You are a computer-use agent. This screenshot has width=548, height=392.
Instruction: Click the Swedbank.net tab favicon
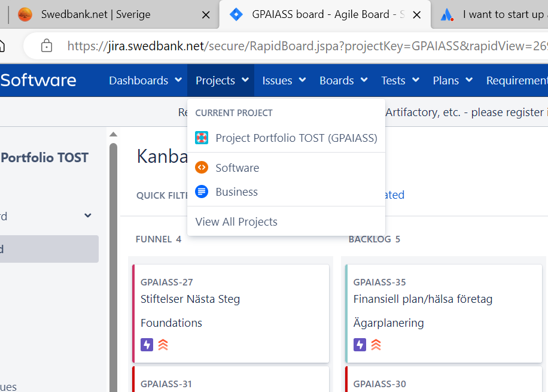point(25,14)
